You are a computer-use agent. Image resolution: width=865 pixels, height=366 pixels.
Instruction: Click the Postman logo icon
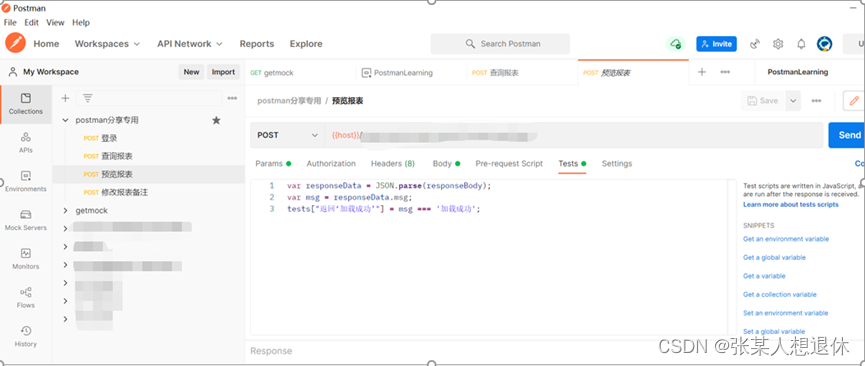(15, 43)
